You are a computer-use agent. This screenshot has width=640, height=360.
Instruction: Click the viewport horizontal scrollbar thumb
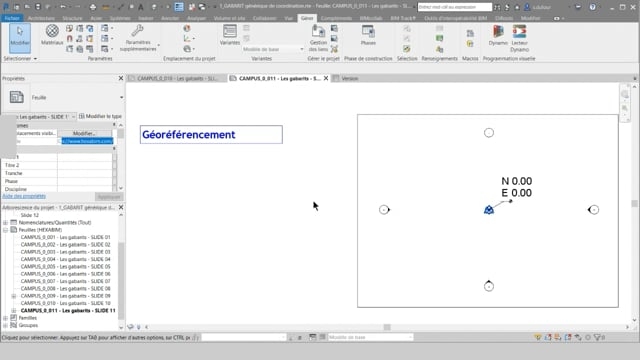(x=387, y=327)
